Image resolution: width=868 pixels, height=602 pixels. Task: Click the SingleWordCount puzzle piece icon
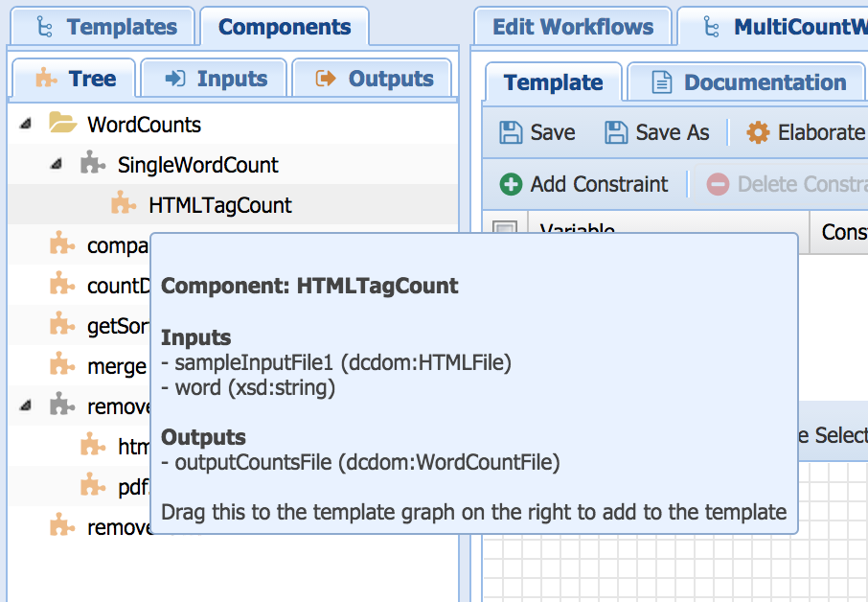click(x=93, y=165)
